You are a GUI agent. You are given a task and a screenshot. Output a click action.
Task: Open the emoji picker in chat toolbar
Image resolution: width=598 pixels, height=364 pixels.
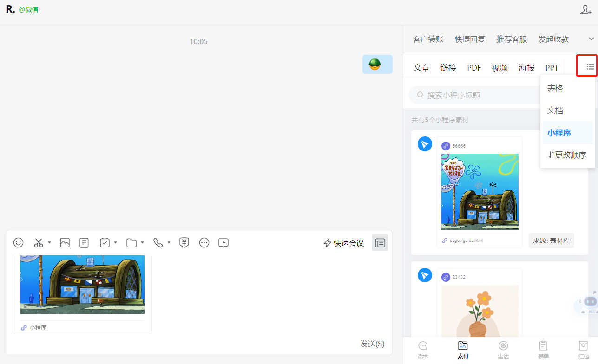[18, 242]
